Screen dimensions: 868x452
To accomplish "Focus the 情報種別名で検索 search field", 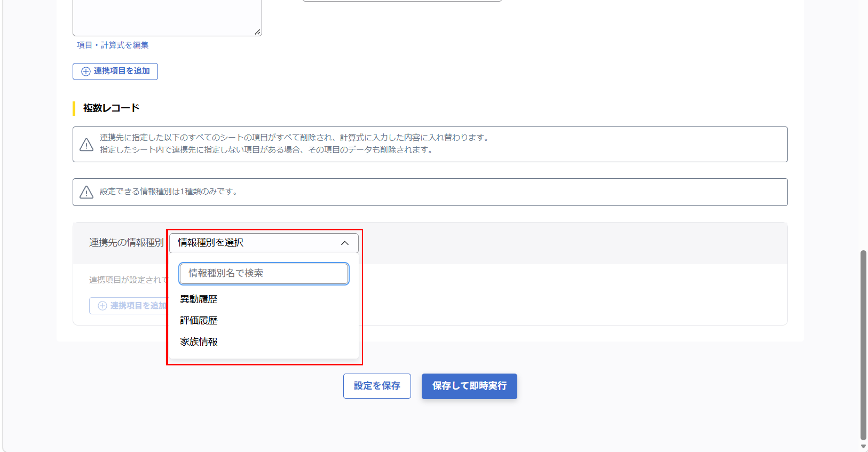I will (x=264, y=273).
